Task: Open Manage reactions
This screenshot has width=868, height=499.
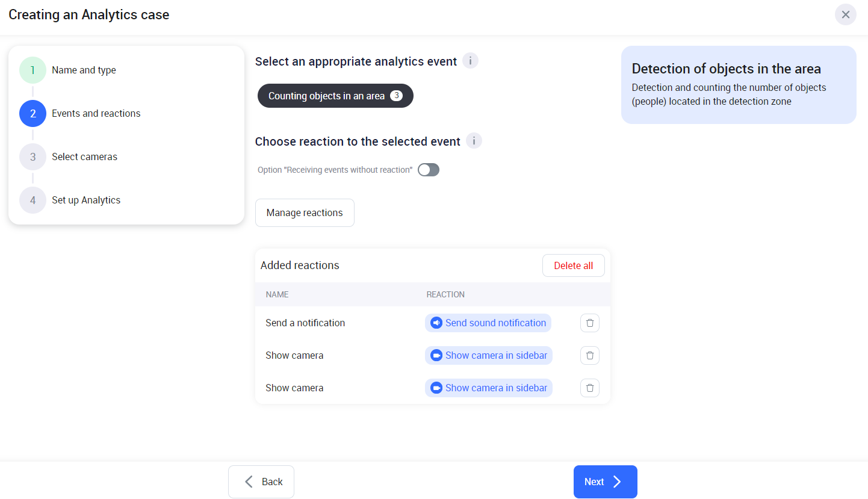Action: point(305,213)
